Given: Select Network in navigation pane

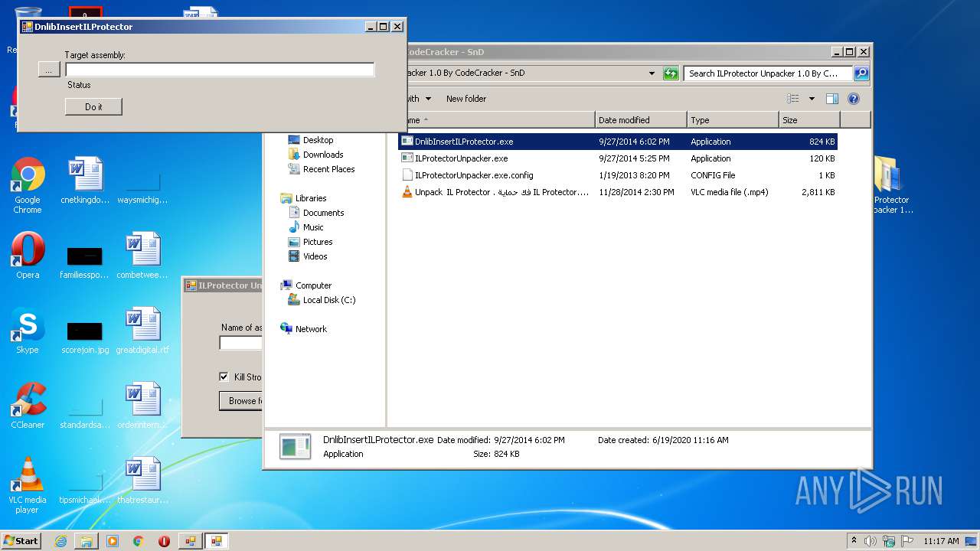Looking at the screenshot, I should pyautogui.click(x=311, y=329).
